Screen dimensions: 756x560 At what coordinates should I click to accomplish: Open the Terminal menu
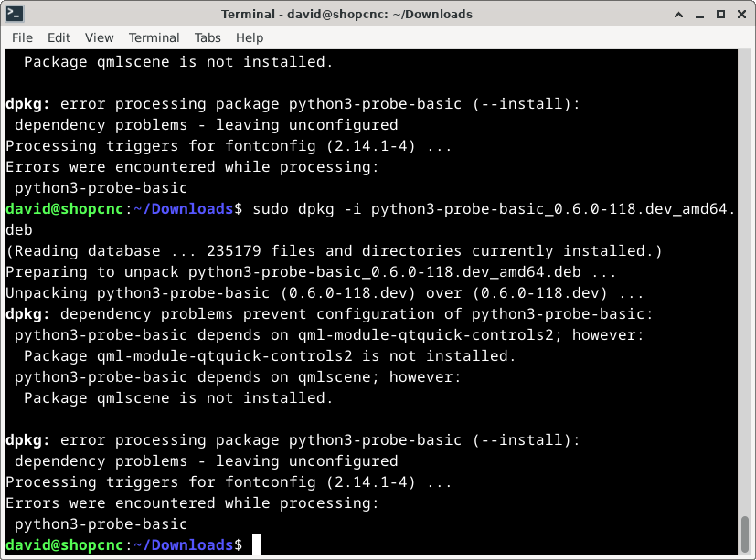tap(154, 37)
